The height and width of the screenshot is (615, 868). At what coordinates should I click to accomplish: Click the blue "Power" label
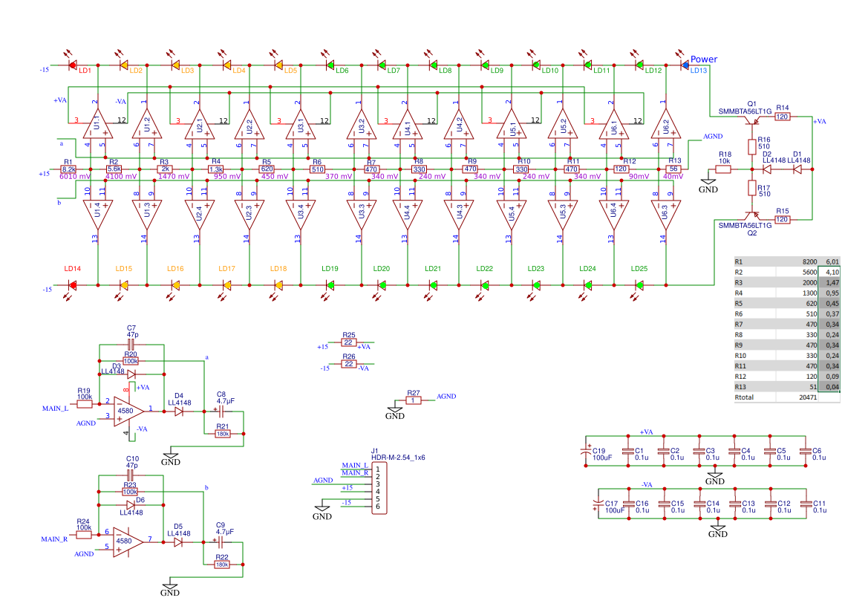point(704,59)
